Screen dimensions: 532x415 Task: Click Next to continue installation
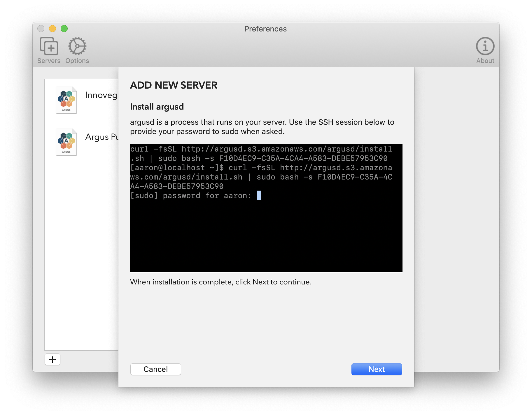[x=377, y=369]
